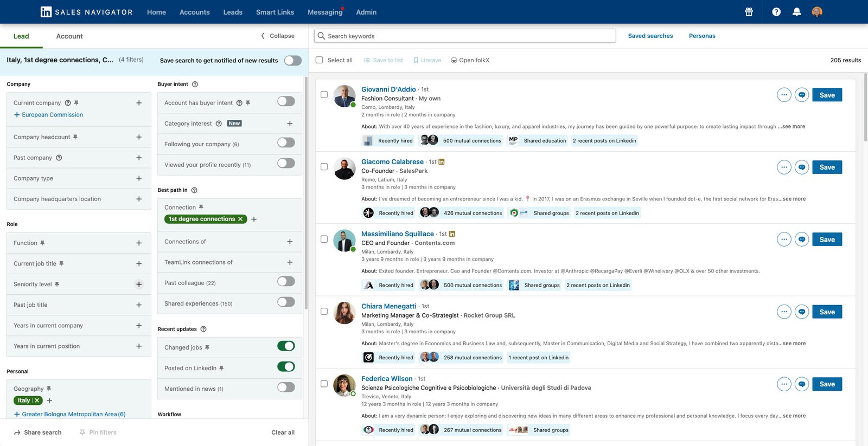Expand the Function filter
The width and height of the screenshot is (868, 446).
[x=139, y=243]
